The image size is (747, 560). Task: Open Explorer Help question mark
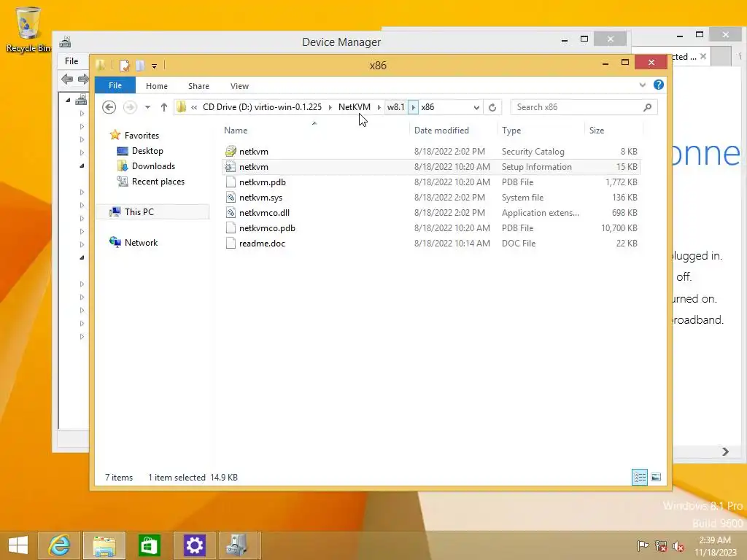click(659, 85)
